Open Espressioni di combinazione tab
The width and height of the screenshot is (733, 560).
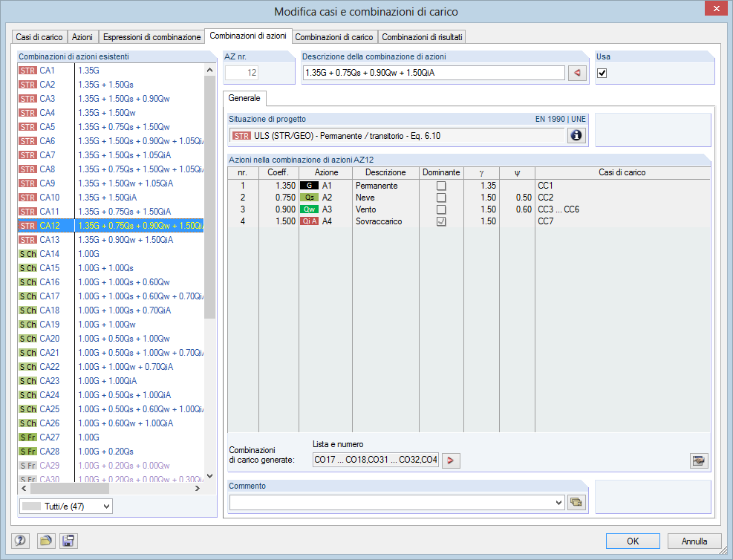pos(152,37)
